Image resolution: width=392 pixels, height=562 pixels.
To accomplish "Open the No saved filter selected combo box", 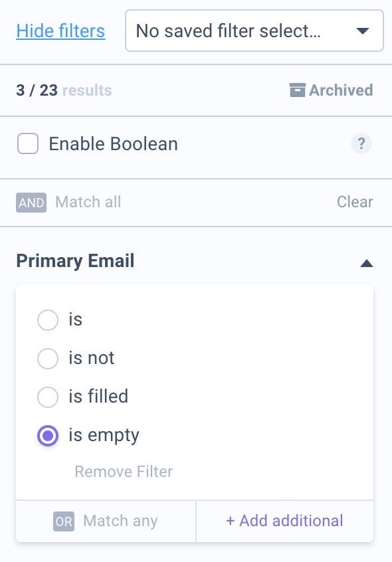I will pos(254,31).
